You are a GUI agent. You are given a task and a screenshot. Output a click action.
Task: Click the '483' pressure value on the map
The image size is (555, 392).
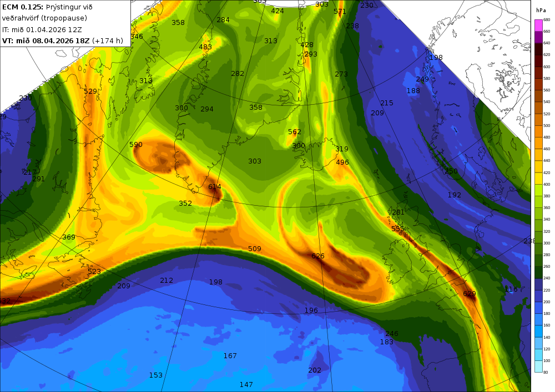(205, 47)
